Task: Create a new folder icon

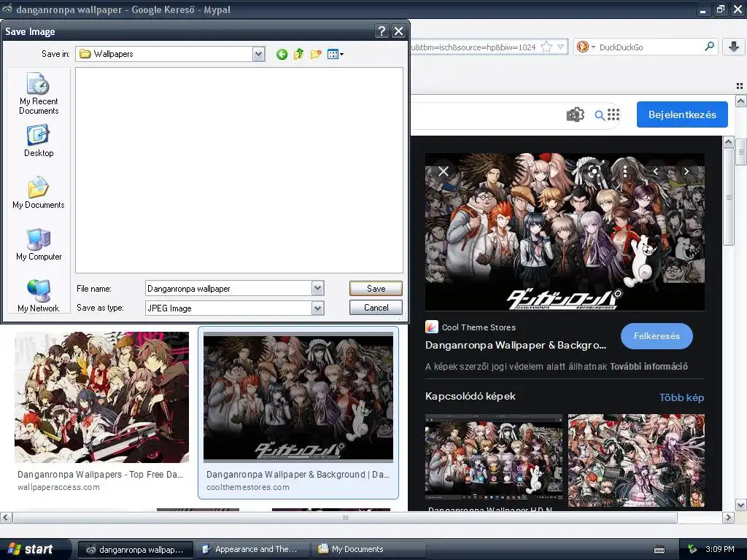Action: click(x=316, y=54)
